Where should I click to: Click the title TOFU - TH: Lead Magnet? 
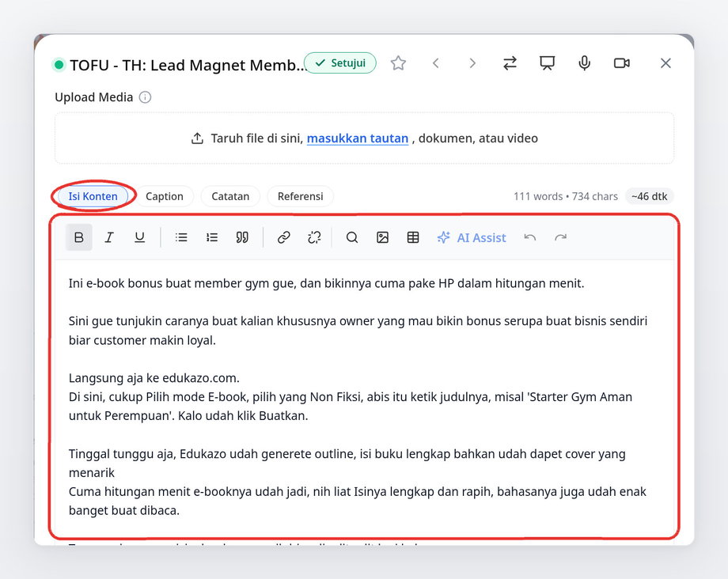[x=188, y=65]
